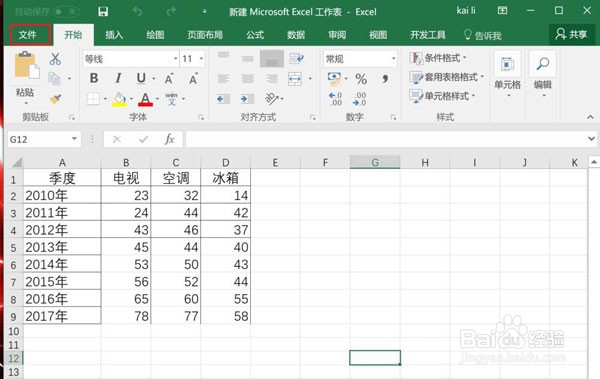
Task: Click the Insert Function fx icon
Action: click(170, 139)
